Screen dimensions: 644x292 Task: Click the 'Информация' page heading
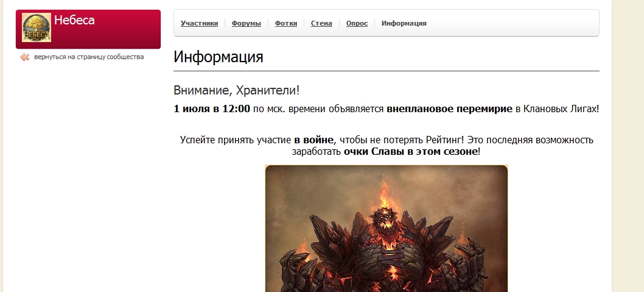(218, 57)
